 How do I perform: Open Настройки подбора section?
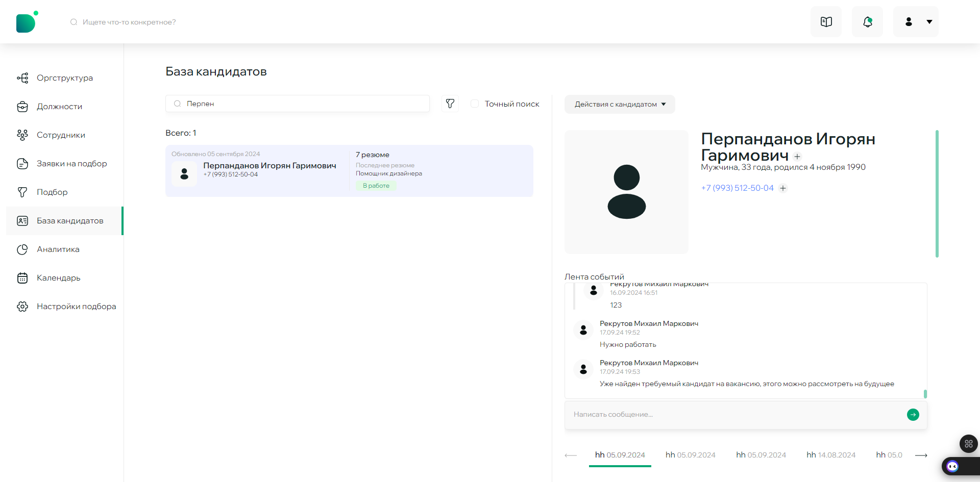[x=64, y=307]
